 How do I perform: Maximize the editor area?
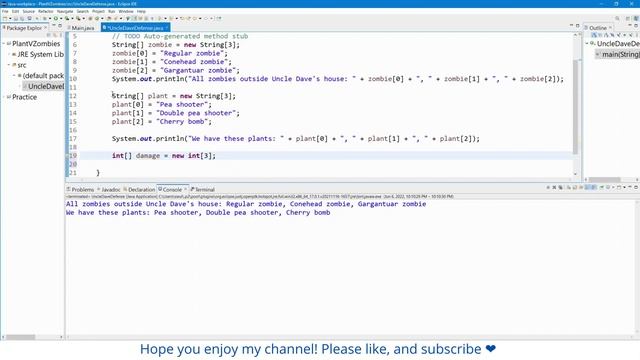tap(578, 25)
